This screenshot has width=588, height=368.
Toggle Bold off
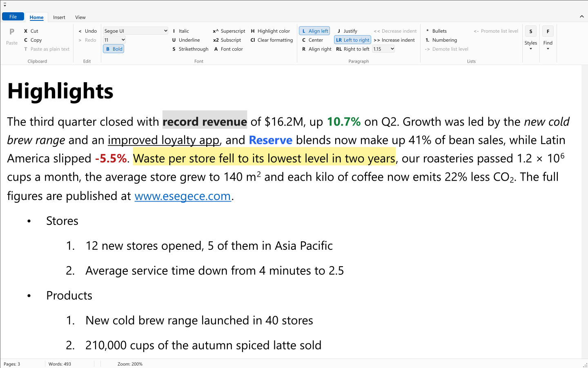114,49
